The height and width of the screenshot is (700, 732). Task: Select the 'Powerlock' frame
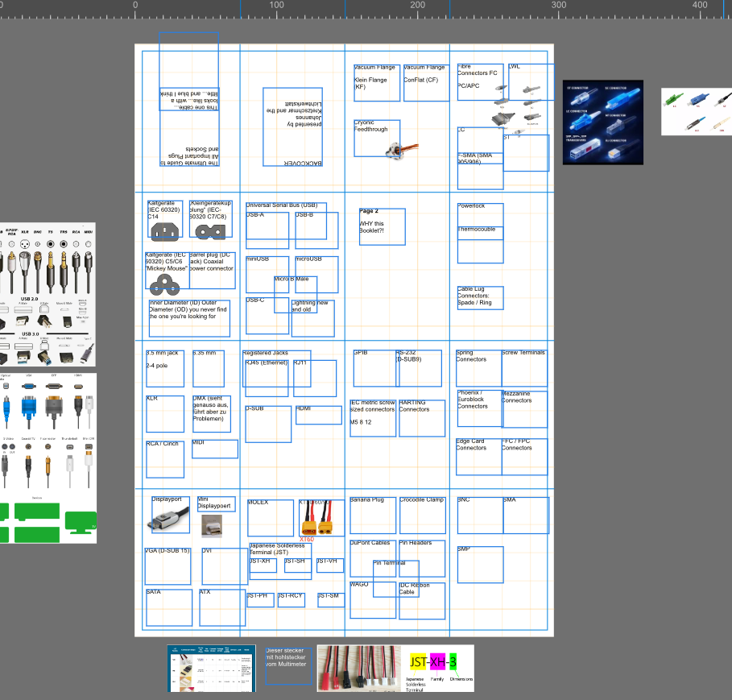(481, 222)
